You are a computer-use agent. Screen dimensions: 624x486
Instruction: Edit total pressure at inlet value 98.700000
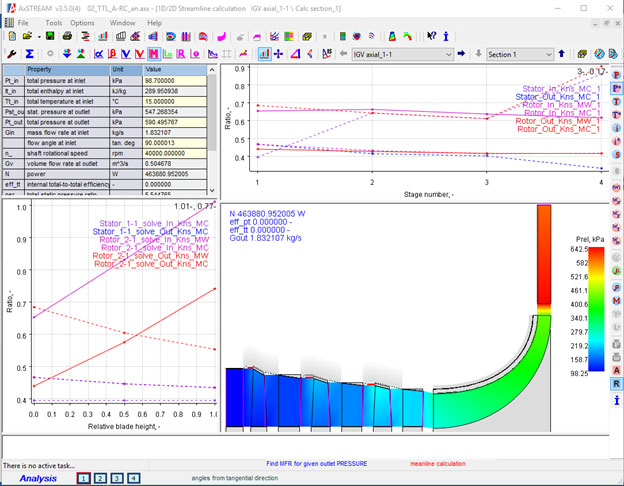click(x=175, y=81)
